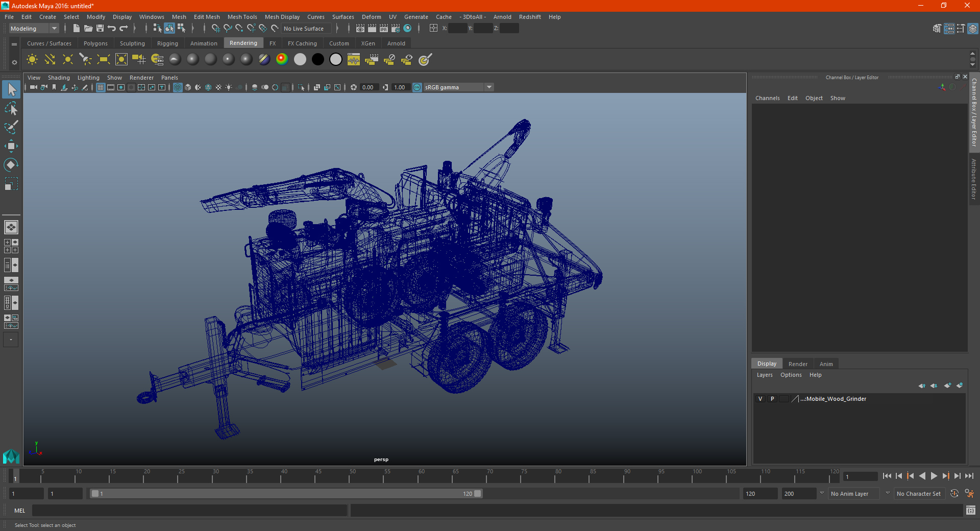Click the single perspective view layout

click(11, 227)
